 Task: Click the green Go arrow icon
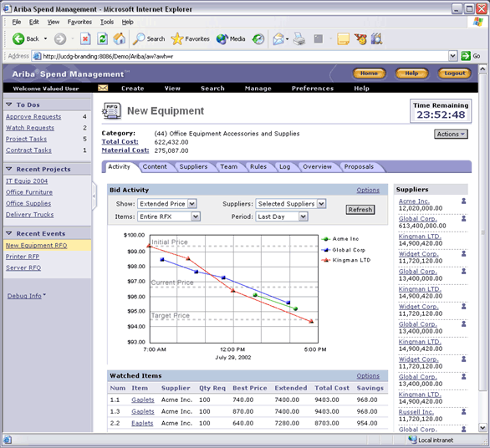click(466, 56)
